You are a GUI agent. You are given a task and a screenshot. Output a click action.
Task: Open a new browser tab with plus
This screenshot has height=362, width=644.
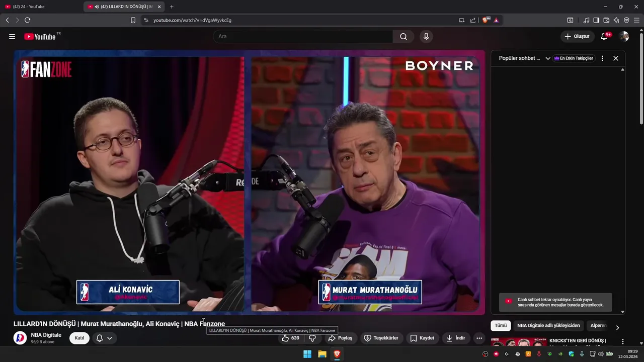pos(172,7)
